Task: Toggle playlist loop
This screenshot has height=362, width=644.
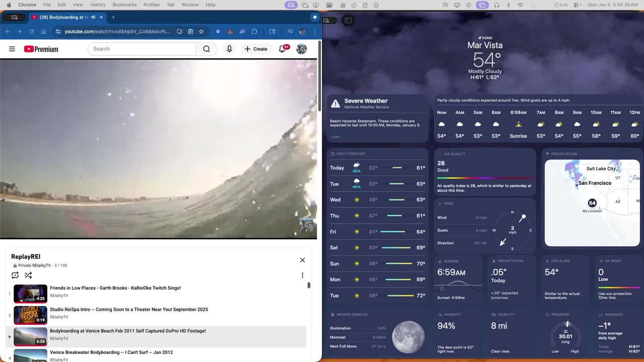Action: pos(15,275)
